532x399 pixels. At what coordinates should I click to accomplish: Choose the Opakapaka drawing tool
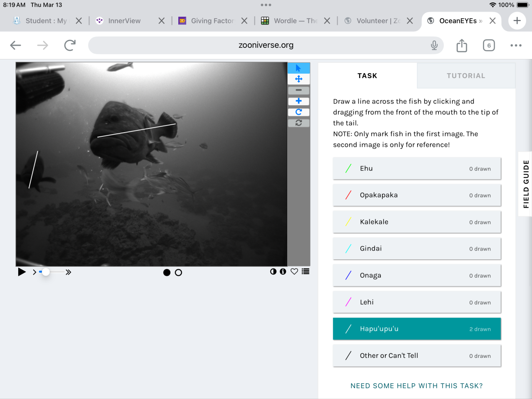[x=417, y=195]
